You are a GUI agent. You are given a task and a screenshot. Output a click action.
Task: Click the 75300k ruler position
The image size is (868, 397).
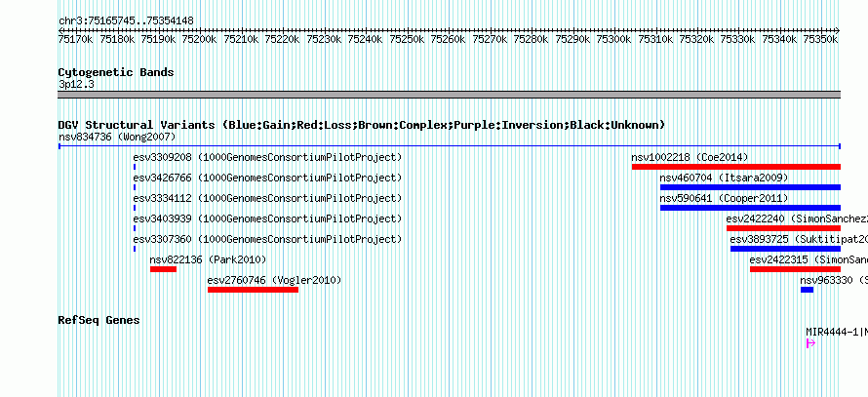click(613, 39)
